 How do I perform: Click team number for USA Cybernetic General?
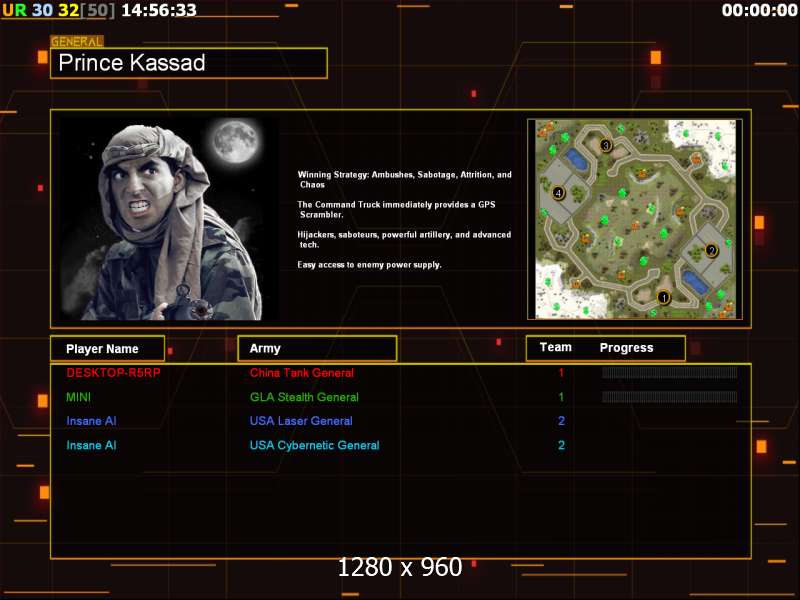(x=561, y=445)
